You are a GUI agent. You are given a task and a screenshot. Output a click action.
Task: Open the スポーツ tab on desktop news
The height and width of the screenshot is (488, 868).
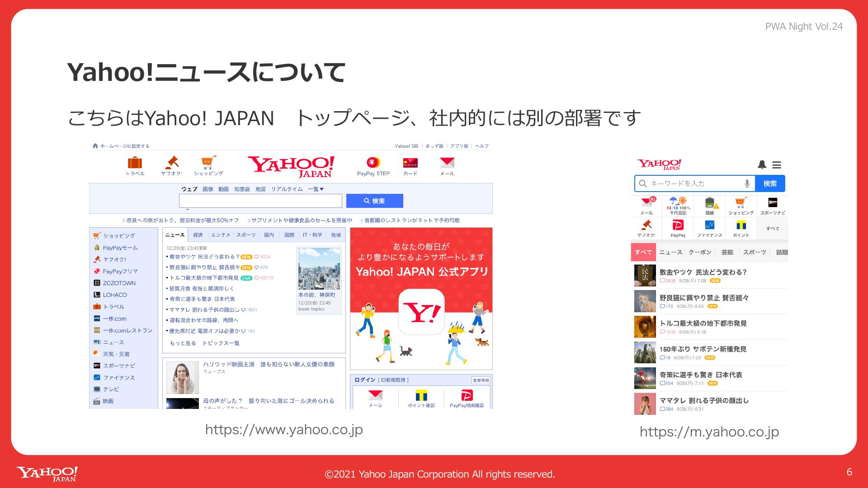tap(246, 235)
